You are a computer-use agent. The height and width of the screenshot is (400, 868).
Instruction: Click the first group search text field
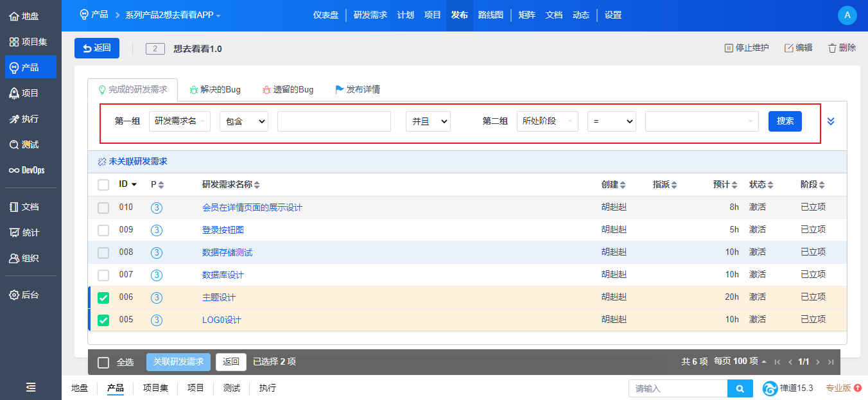pos(334,121)
